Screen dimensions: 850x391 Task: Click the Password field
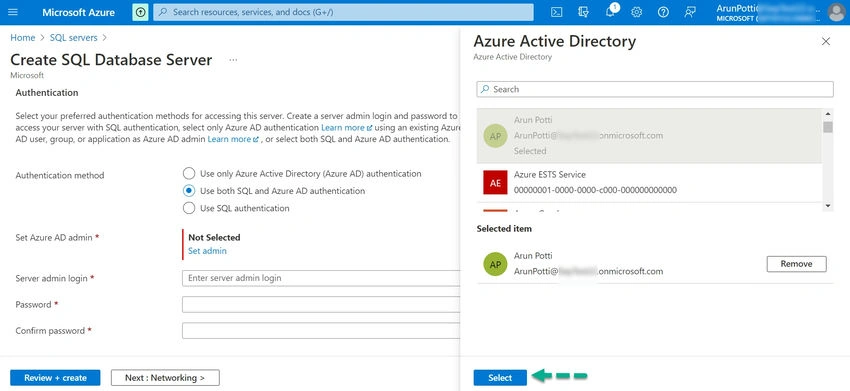coord(321,305)
